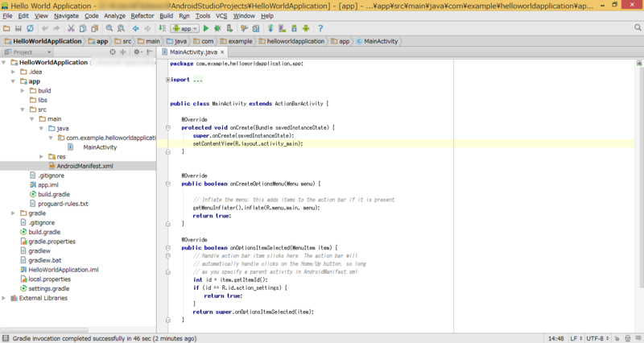Image resolution: width=644 pixels, height=343 pixels.
Task: Select AndroidManifest.xml in project tree
Action: 78,167
